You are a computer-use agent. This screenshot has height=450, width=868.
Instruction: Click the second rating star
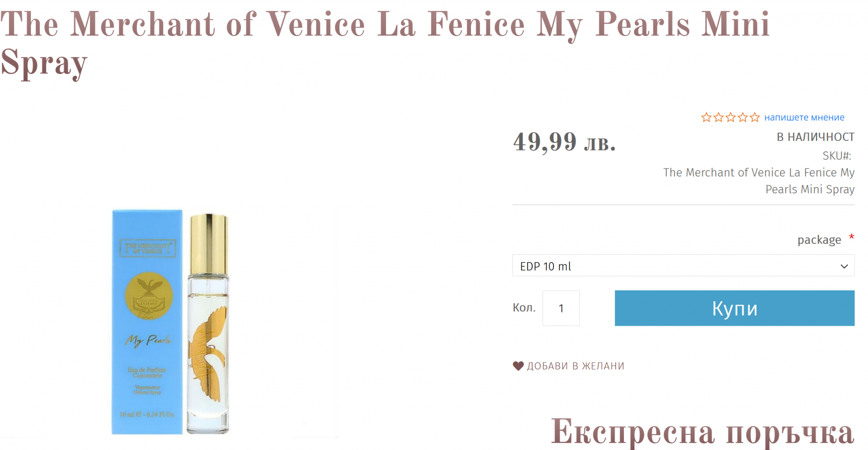click(x=718, y=117)
